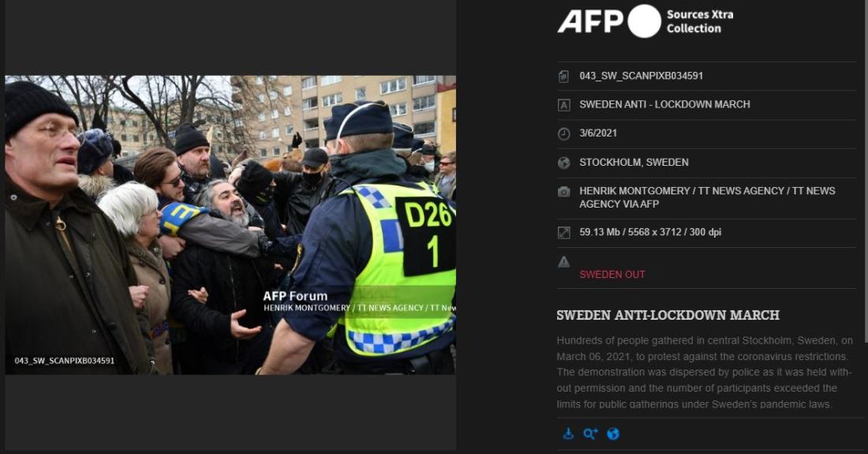Click the warning triangle restrictions icon

click(x=563, y=262)
